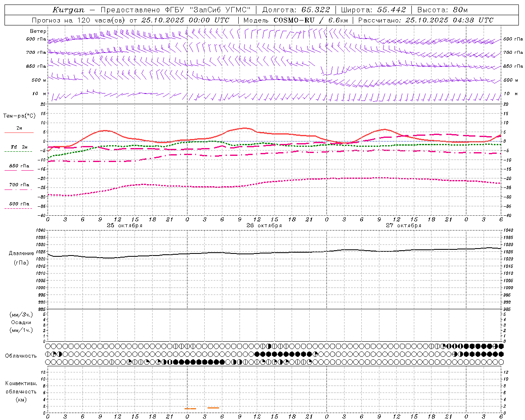Click the 'Осадки' precipitation label
Image resolution: width=525 pixels, height=420 pixels.
click(21, 322)
